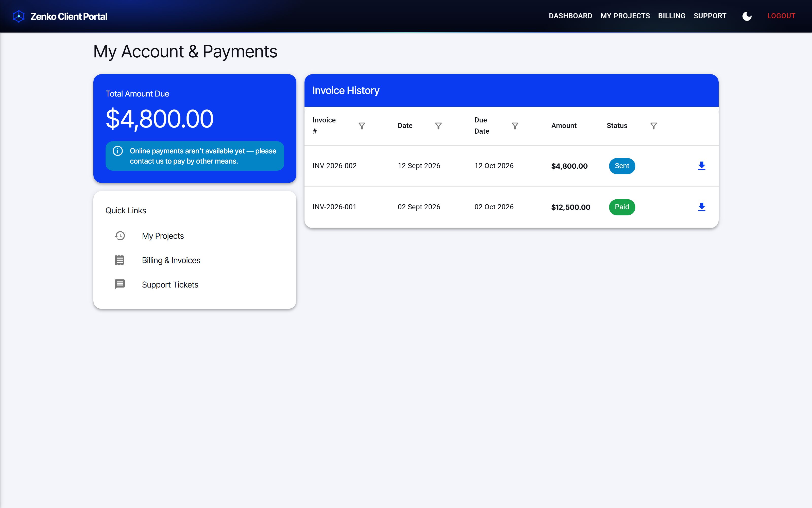The image size is (812, 508).
Task: Click the Zenko Client Portal title
Action: 69,17
